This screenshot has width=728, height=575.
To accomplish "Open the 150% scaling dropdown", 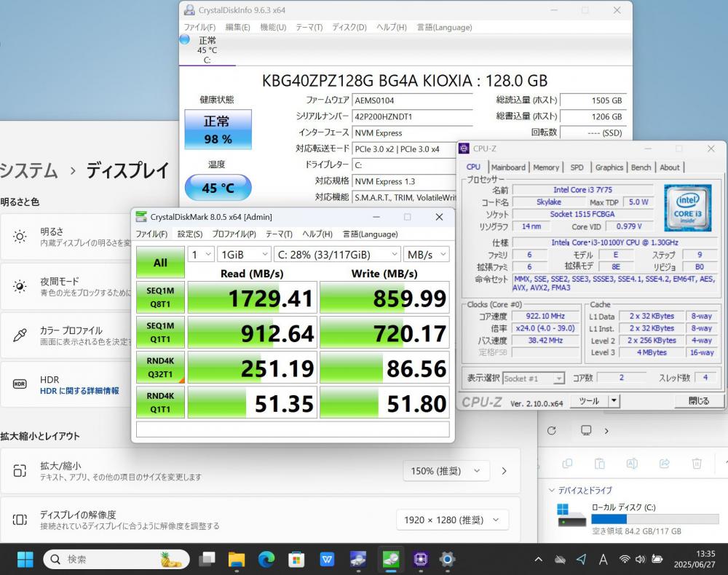I will tap(446, 471).
